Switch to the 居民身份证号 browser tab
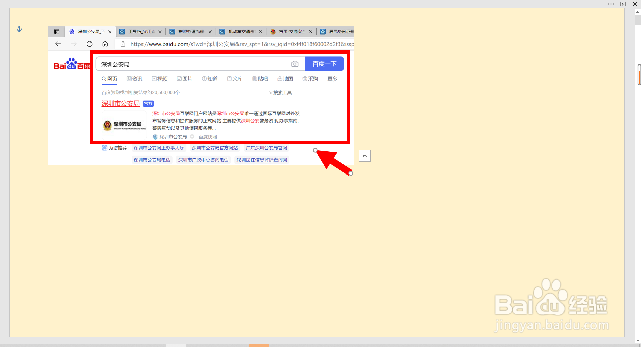This screenshot has height=347, width=644. (x=336, y=32)
